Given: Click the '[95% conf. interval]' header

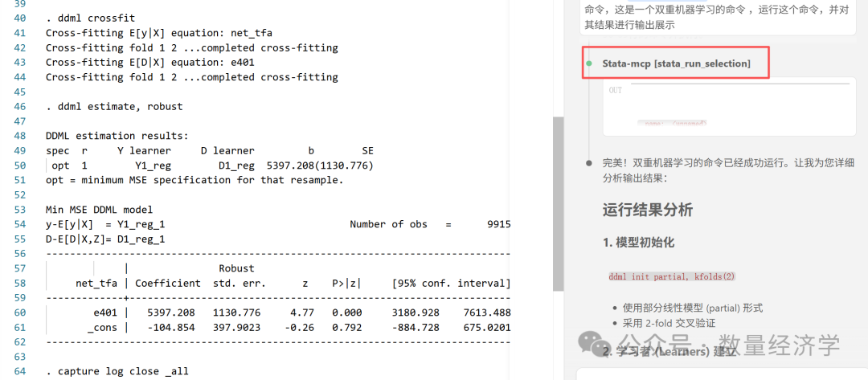Looking at the screenshot, I should [x=451, y=284].
